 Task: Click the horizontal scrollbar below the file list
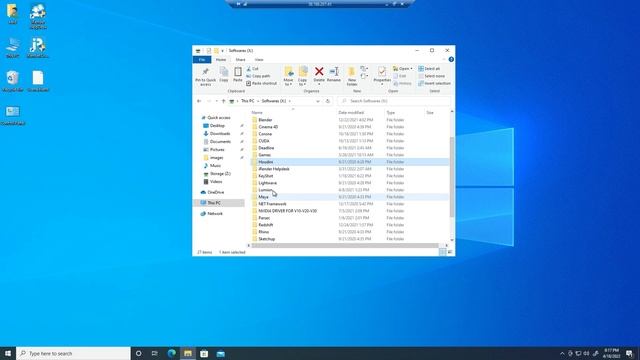345,246
